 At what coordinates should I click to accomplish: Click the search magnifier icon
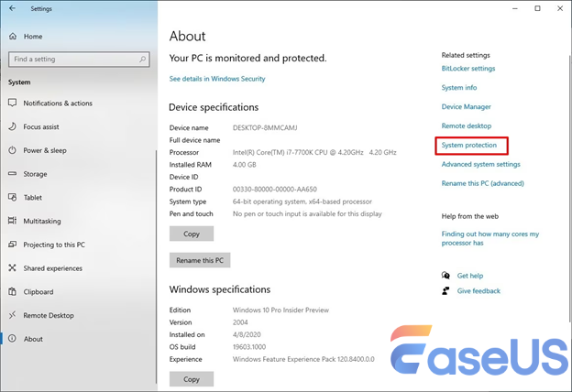click(x=143, y=59)
